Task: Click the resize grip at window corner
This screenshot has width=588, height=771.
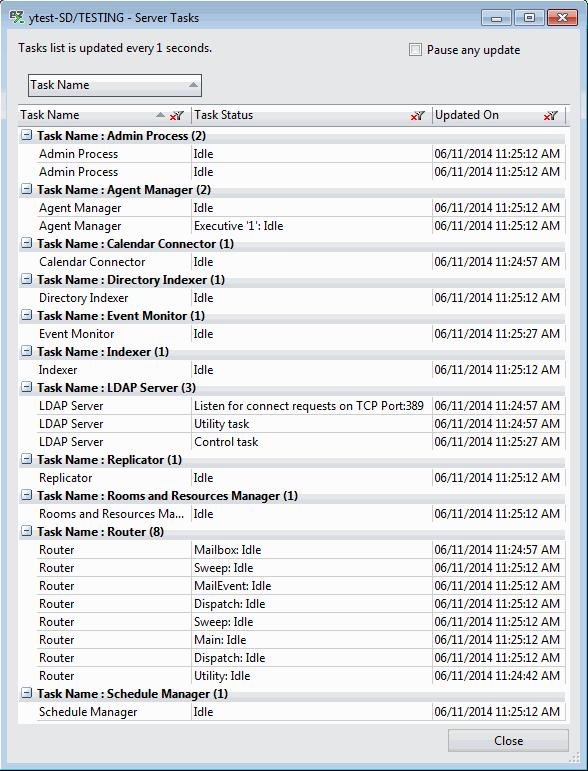Action: [574, 756]
